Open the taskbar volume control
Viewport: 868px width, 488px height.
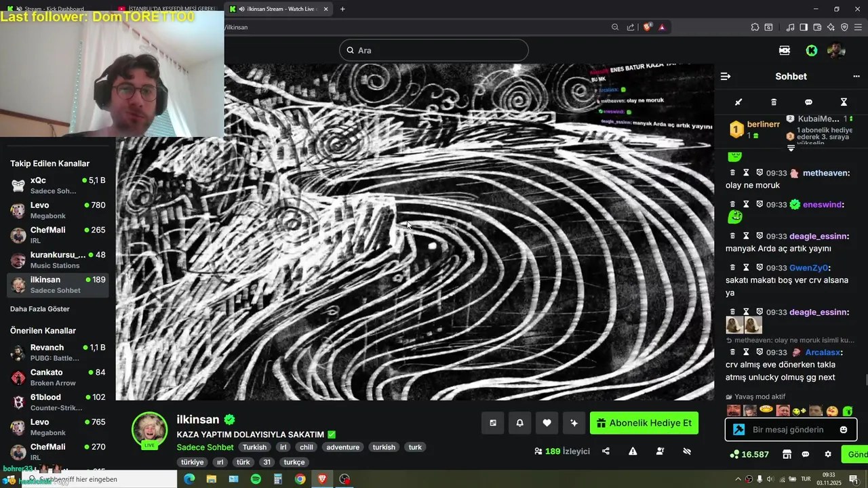pos(770,479)
